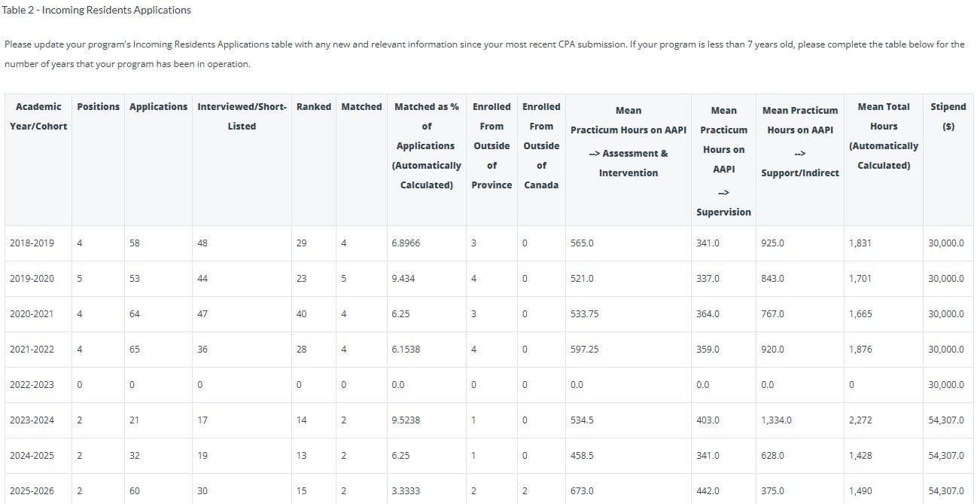The width and height of the screenshot is (980, 504).
Task: Select Matched percentage cell showing 6.8966
Action: (x=406, y=243)
